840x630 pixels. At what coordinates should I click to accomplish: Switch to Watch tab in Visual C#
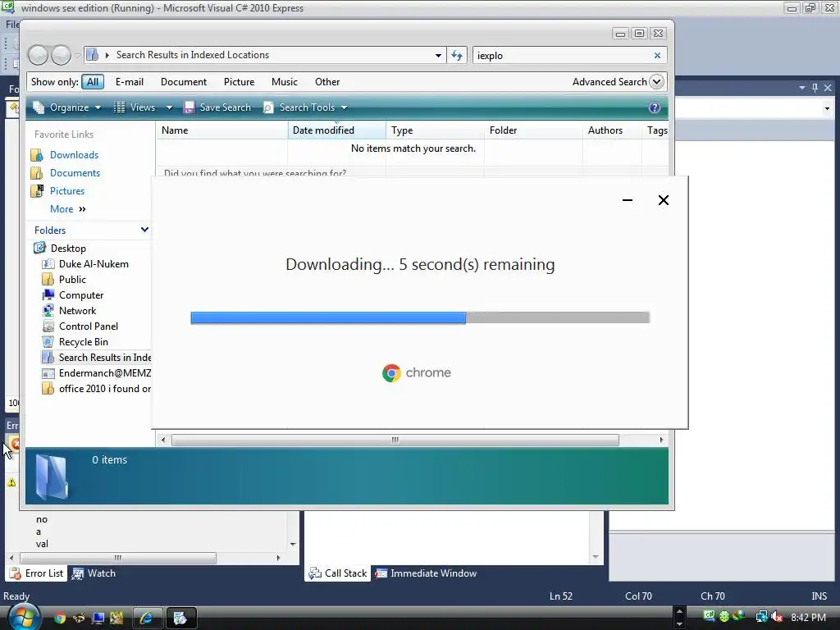point(94,573)
